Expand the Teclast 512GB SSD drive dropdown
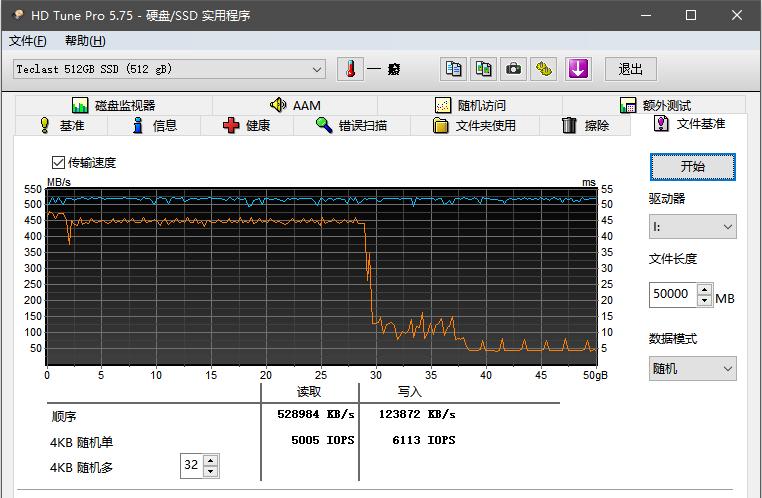 pos(169,69)
